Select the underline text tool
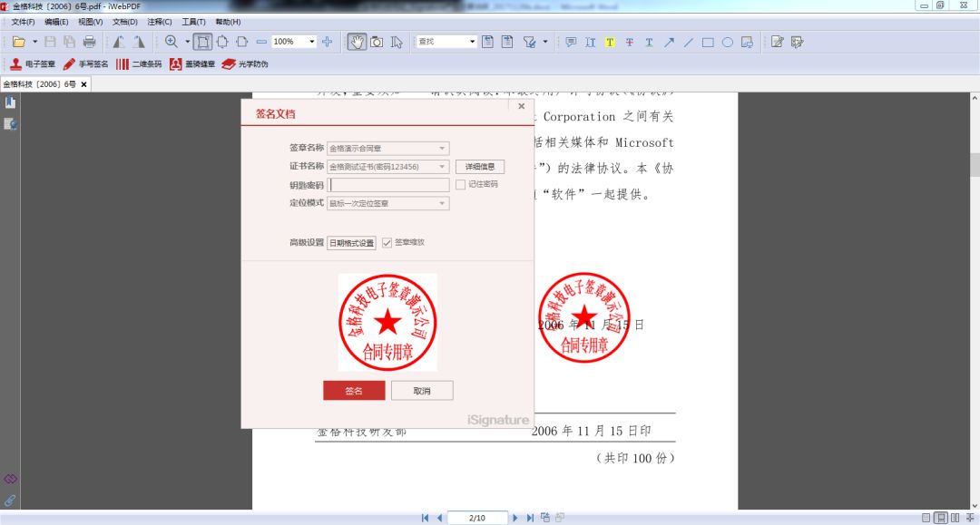The image size is (980, 525). coord(649,42)
